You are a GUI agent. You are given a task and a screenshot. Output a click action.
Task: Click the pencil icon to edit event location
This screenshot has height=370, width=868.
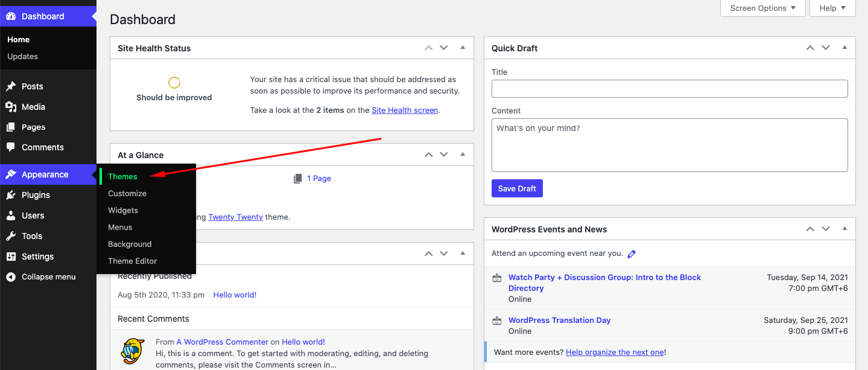click(x=632, y=254)
